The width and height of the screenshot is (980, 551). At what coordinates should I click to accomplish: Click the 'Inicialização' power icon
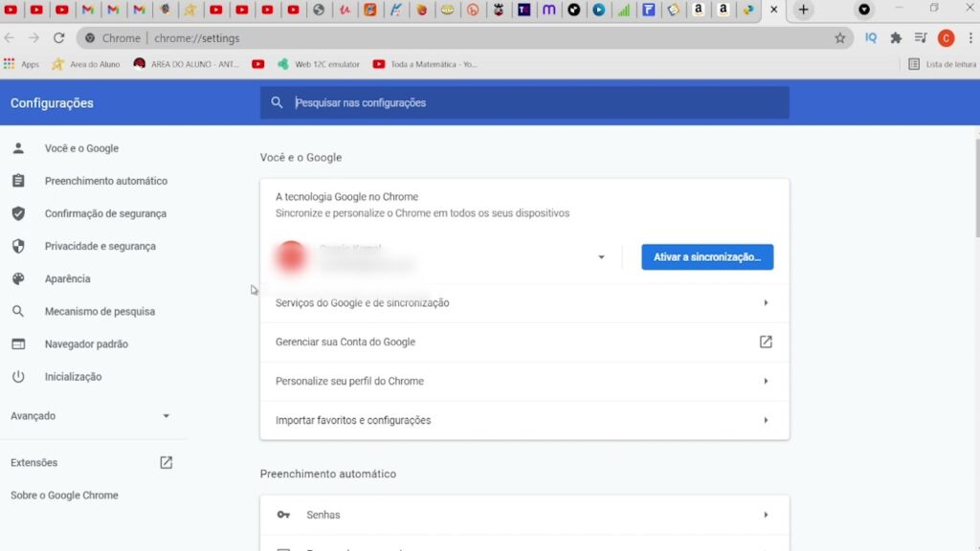click(x=18, y=377)
